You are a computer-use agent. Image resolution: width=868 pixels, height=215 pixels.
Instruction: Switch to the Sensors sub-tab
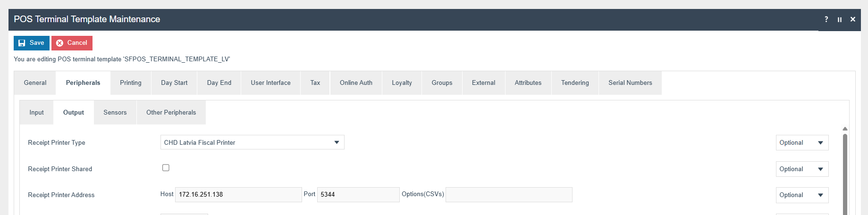[x=115, y=113]
